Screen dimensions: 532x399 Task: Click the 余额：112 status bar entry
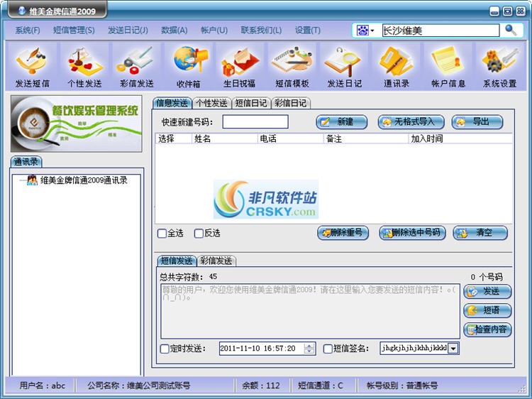tap(261, 386)
